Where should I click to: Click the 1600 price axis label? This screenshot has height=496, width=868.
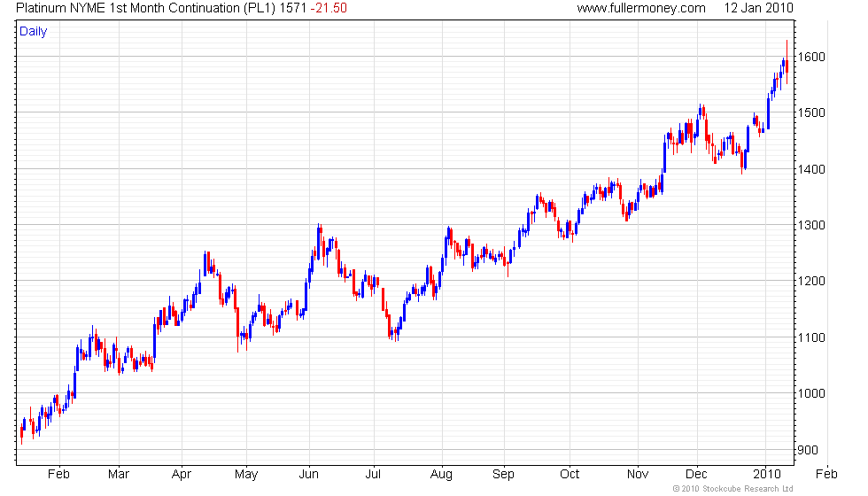coord(811,57)
